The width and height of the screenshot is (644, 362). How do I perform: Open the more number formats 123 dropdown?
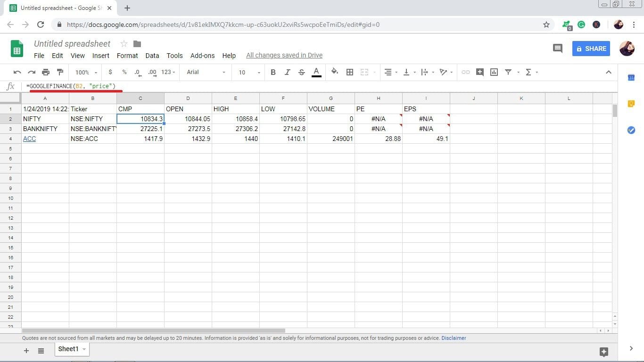[168, 72]
